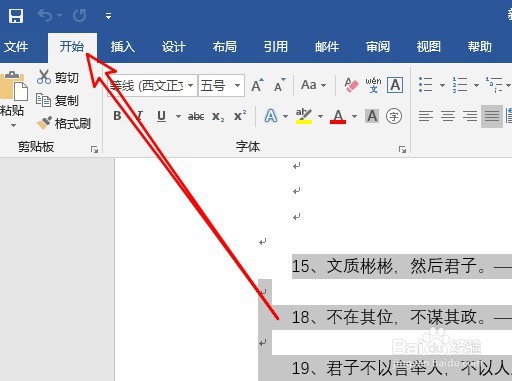
Task: Click 格式刷 (Format Painter) button
Action: (64, 123)
